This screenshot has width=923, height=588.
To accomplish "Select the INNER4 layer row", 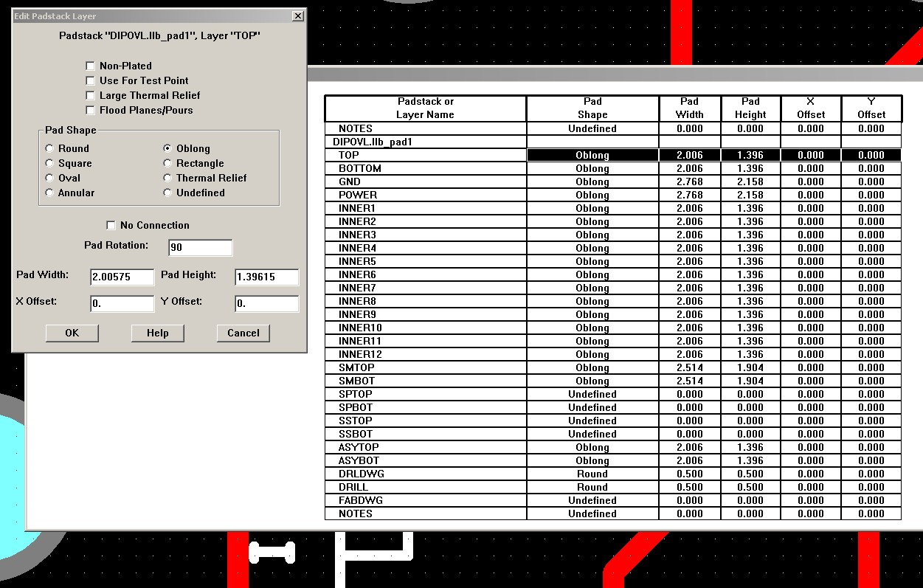I will click(x=613, y=248).
